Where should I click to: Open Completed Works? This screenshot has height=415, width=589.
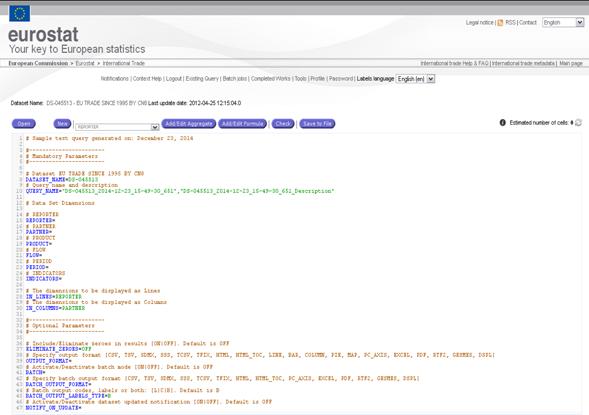pos(271,78)
